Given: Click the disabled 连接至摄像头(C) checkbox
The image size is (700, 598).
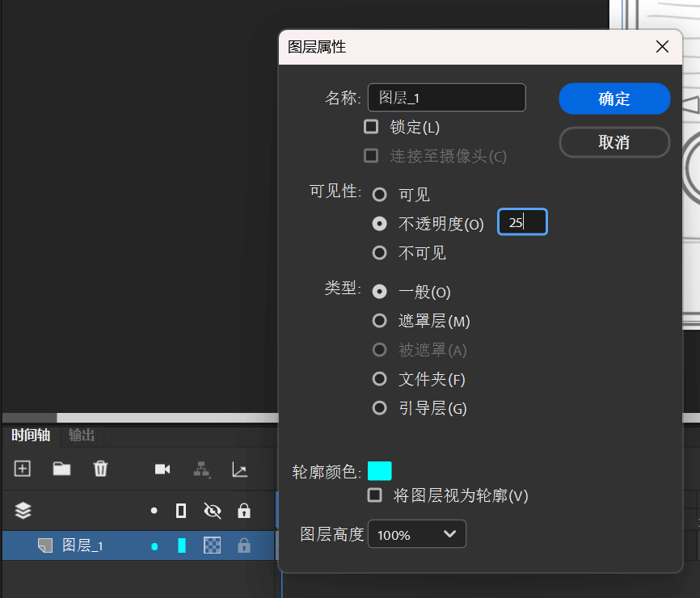Looking at the screenshot, I should point(371,156).
